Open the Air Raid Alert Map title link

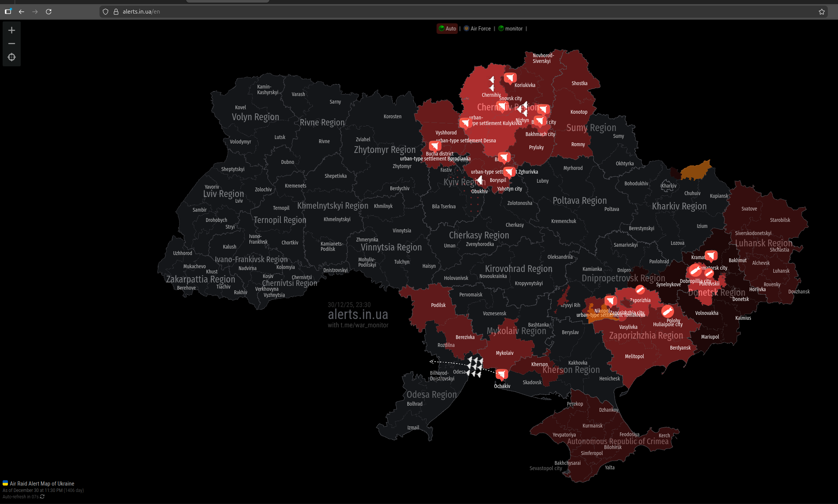click(42, 484)
